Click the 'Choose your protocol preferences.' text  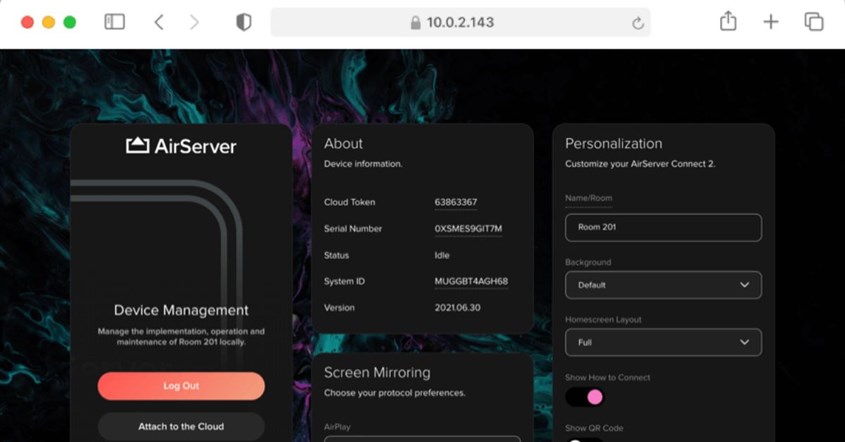click(x=394, y=393)
